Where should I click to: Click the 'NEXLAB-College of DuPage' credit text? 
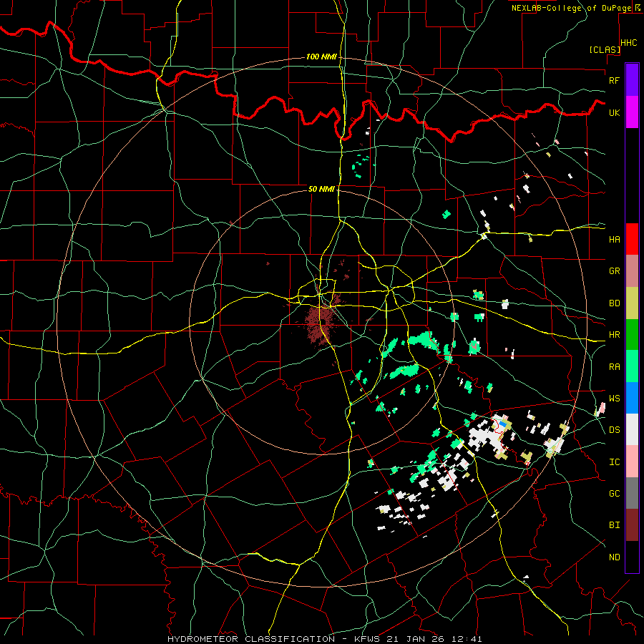point(571,8)
